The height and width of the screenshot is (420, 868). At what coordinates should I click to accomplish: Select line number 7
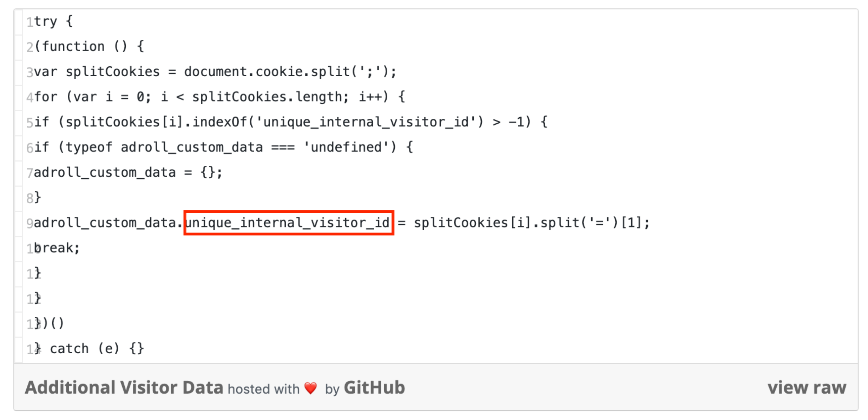[29, 173]
